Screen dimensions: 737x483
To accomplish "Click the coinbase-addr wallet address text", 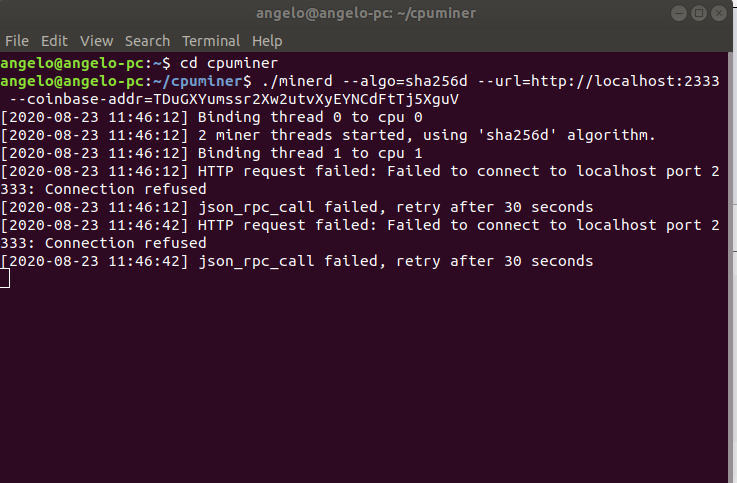I will tap(306, 99).
